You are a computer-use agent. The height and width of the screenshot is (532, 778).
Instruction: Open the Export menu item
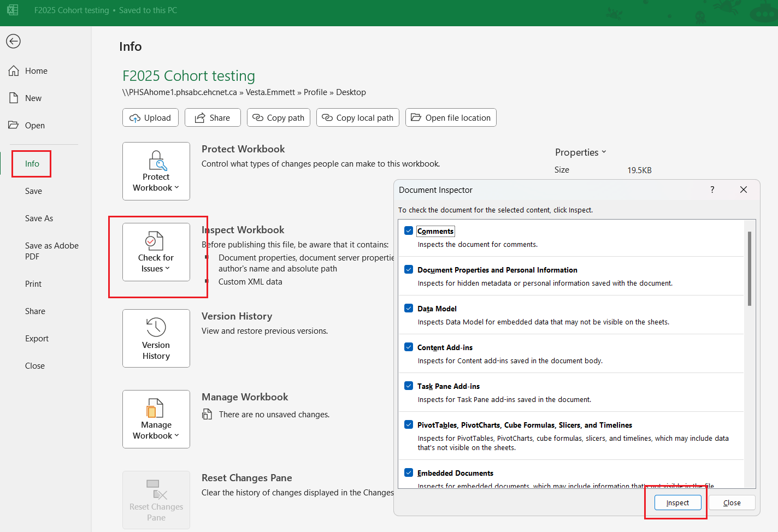coord(37,339)
